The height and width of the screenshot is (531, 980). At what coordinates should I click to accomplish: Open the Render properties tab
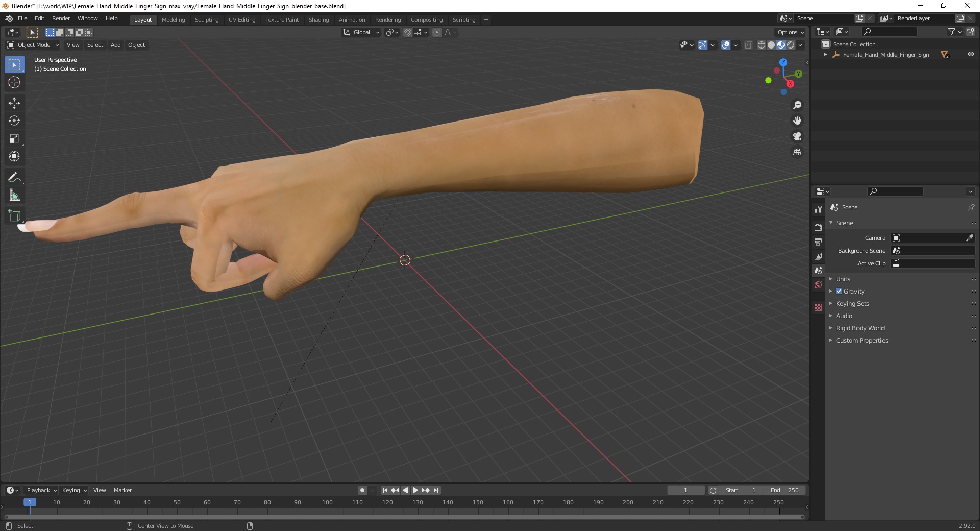[x=818, y=227]
